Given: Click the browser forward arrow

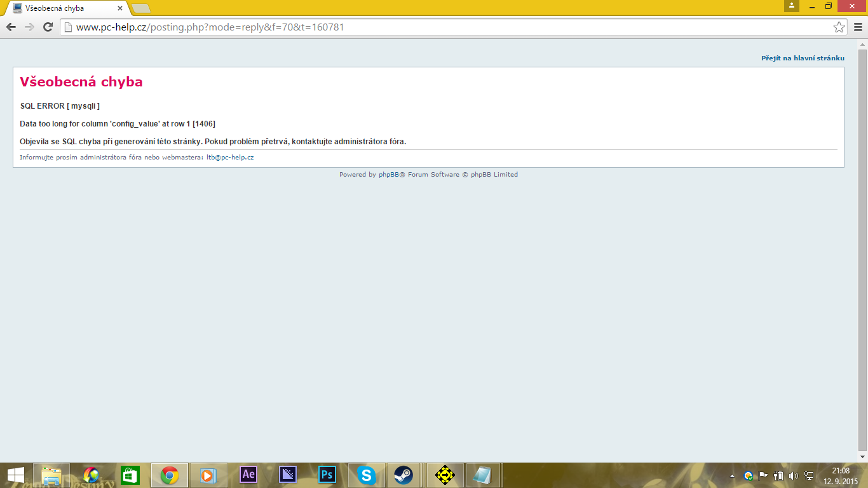Looking at the screenshot, I should coord(29,27).
